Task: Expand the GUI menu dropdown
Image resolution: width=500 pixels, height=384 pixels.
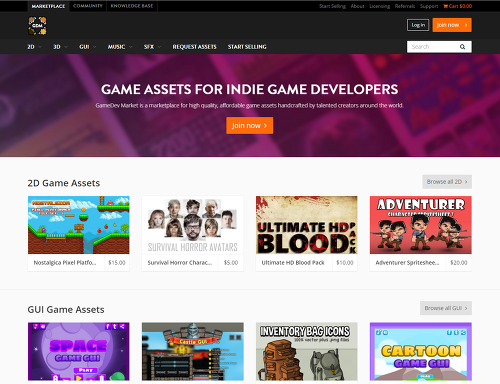Action: [x=88, y=47]
